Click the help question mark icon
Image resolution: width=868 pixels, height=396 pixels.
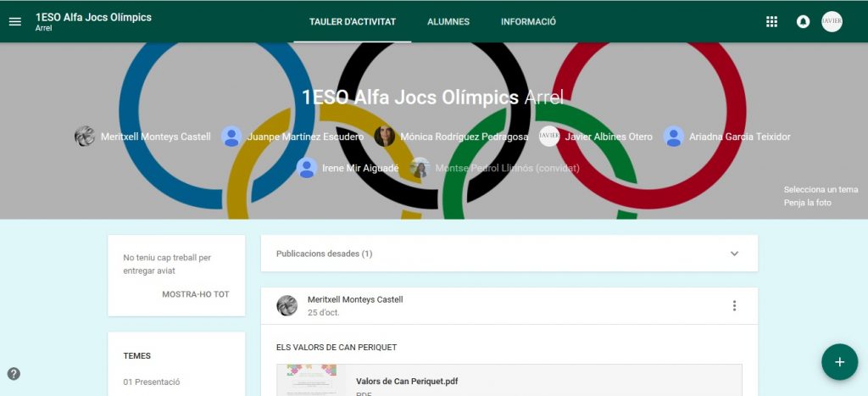coord(14,374)
